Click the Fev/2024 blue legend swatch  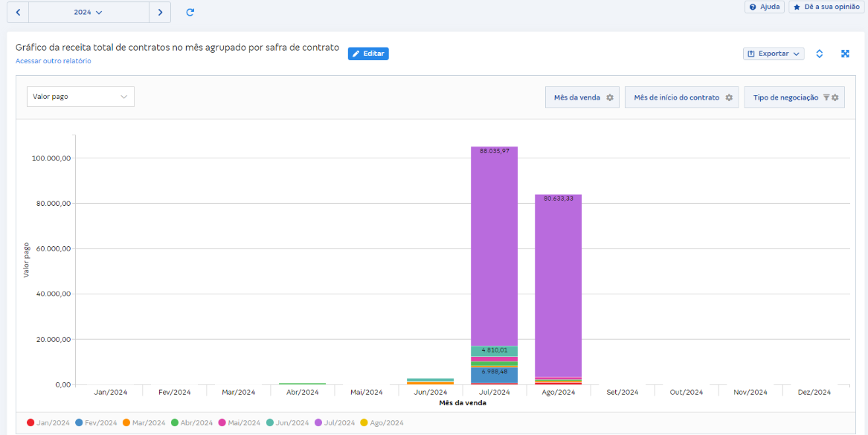(x=79, y=422)
